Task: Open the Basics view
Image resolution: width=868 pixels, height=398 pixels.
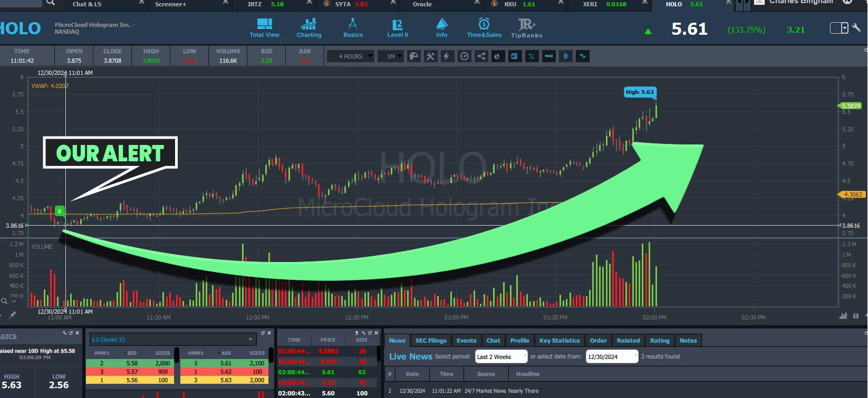Action: click(x=353, y=28)
